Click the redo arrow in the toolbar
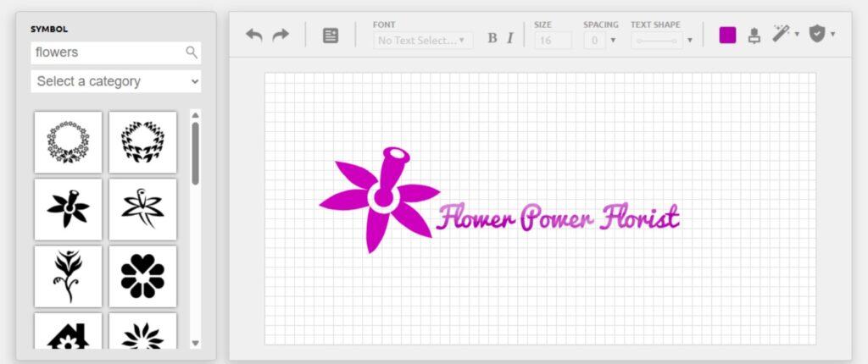Screen dimensions: 868x364 (x=281, y=36)
